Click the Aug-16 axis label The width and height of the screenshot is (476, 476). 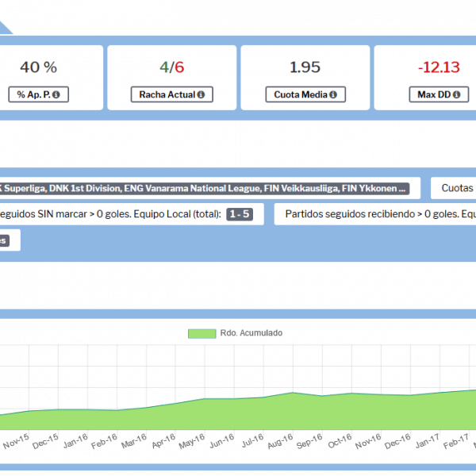click(x=280, y=441)
